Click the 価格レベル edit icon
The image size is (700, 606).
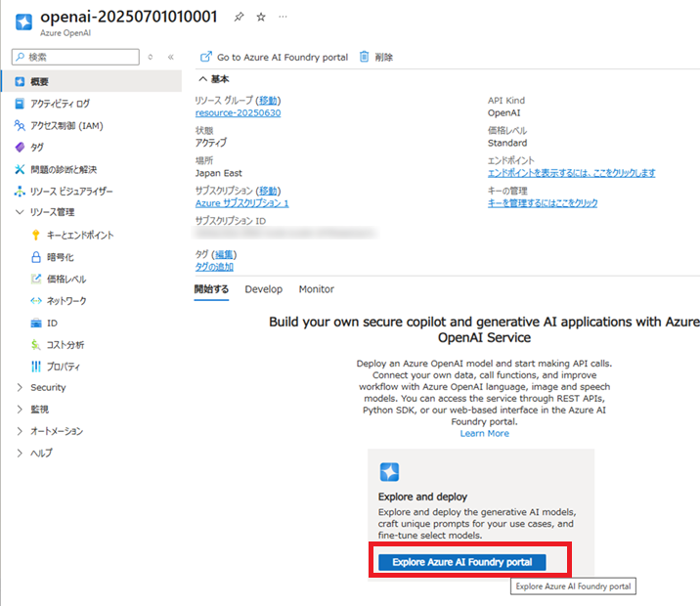click(36, 279)
